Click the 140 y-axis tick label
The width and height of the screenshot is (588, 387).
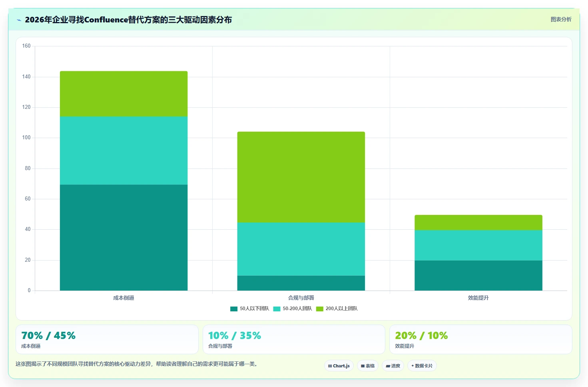26,76
